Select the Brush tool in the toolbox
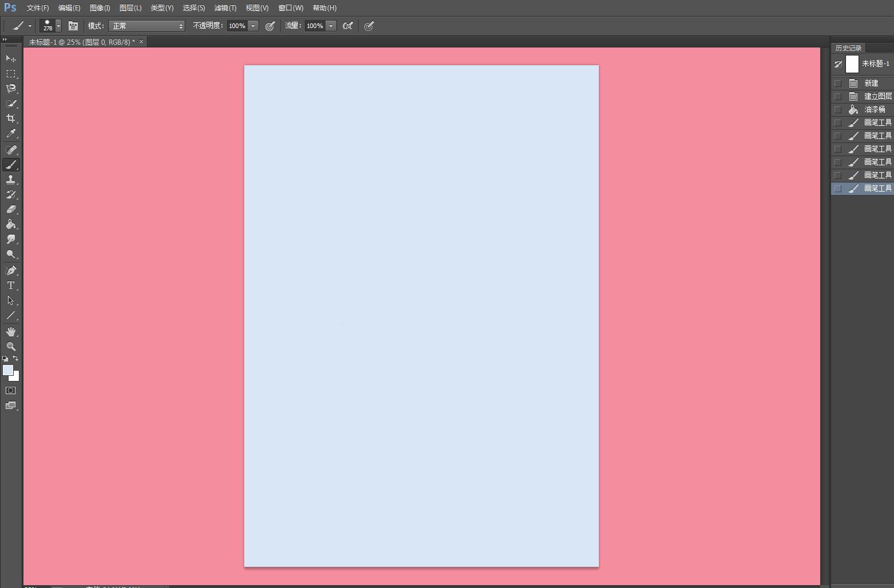Viewport: 894px width, 588px height. (11, 165)
